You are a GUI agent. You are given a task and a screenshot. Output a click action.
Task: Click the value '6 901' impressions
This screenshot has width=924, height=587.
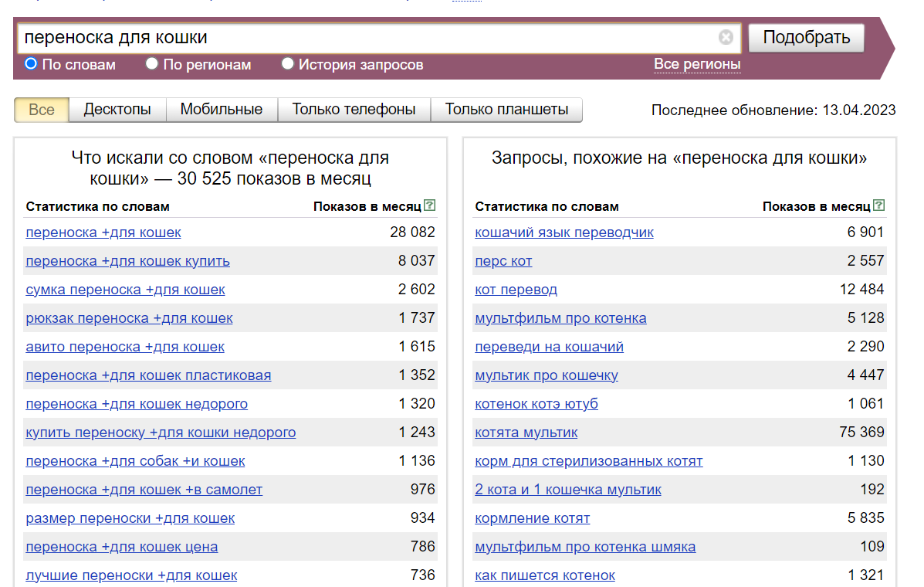point(865,232)
